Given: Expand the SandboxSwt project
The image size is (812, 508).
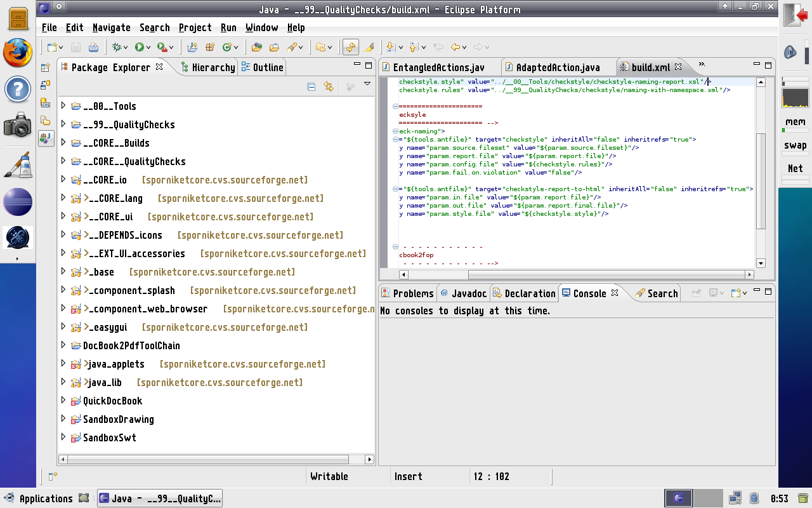Looking at the screenshot, I should click(x=63, y=438).
